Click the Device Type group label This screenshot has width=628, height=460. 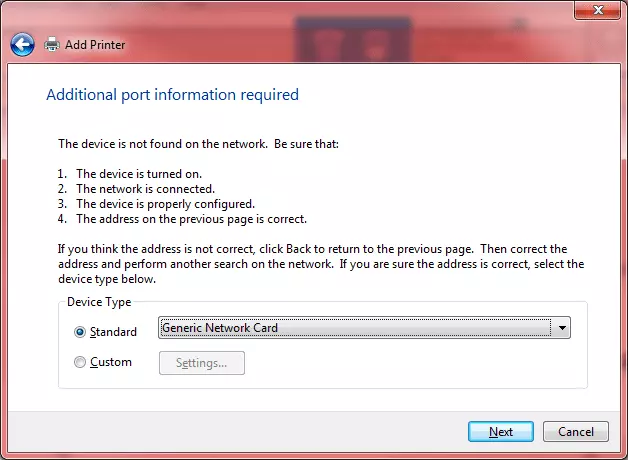pos(98,302)
